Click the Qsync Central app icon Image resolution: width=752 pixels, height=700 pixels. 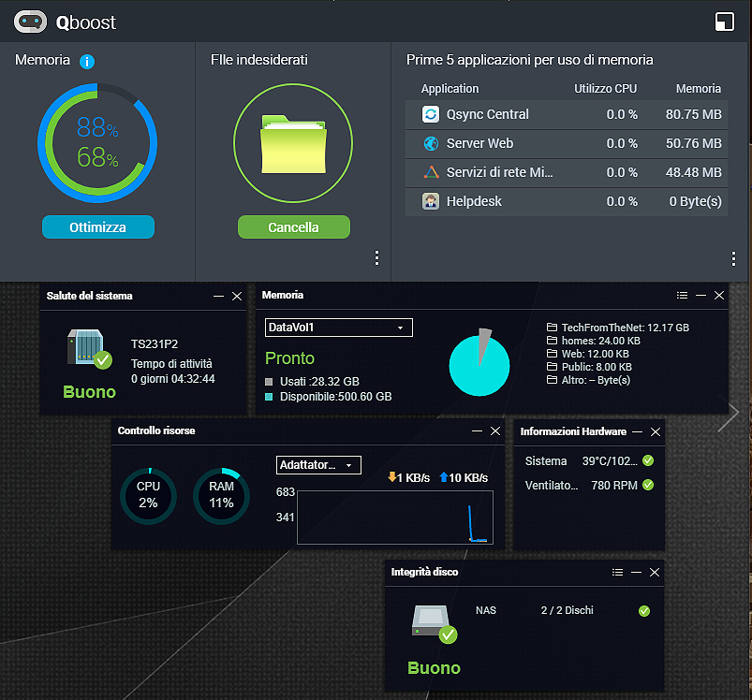pos(431,114)
